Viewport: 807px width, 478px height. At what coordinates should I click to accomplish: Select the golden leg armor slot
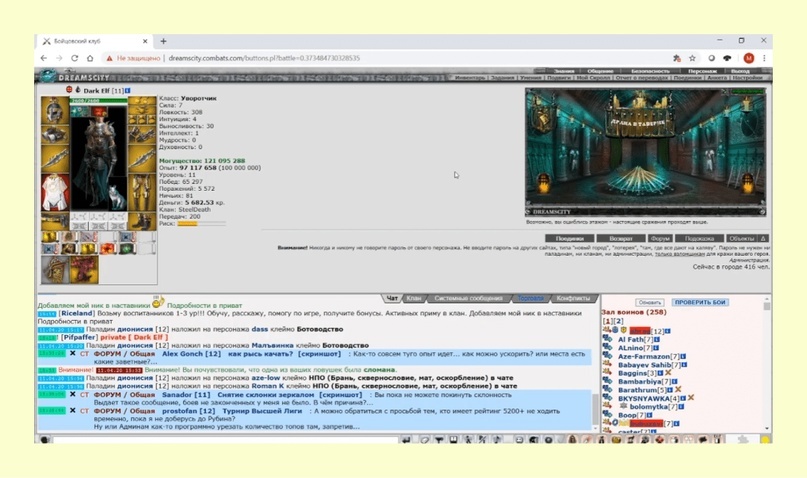click(x=142, y=192)
